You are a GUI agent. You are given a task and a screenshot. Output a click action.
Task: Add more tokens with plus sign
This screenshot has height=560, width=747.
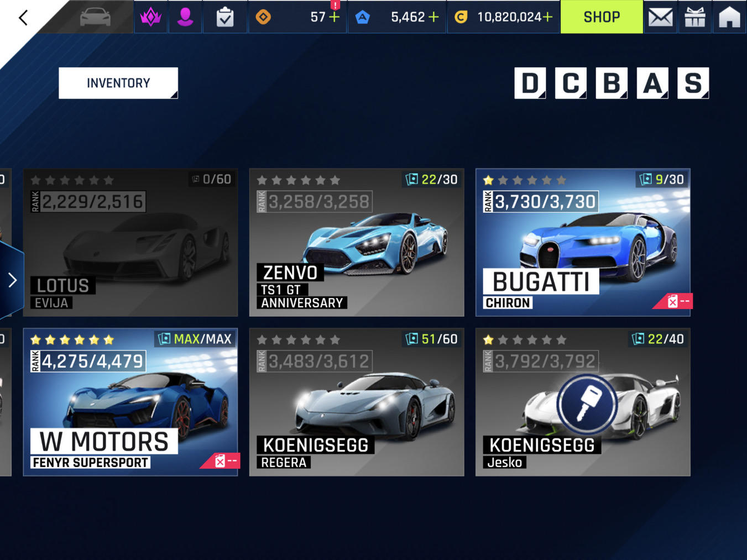click(x=433, y=17)
